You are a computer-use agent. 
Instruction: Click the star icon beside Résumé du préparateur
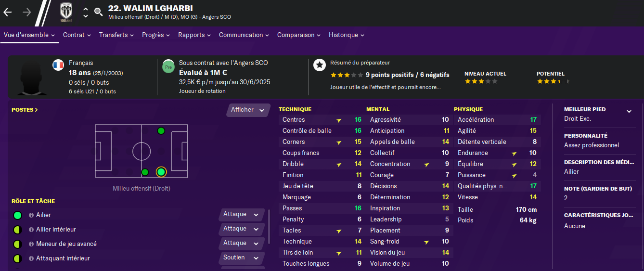319,65
